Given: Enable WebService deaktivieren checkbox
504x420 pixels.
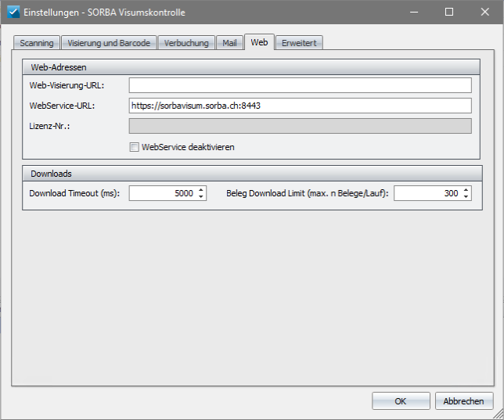Looking at the screenshot, I should click(134, 147).
